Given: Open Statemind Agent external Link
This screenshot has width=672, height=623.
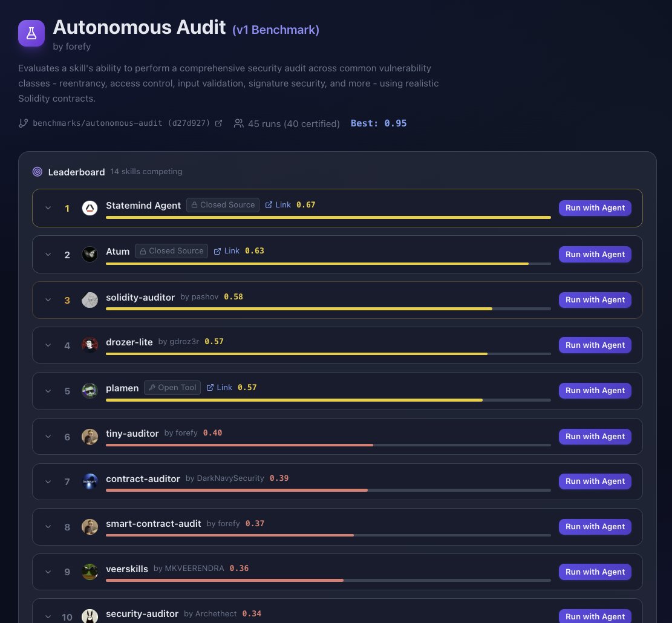Looking at the screenshot, I should click(x=278, y=205).
